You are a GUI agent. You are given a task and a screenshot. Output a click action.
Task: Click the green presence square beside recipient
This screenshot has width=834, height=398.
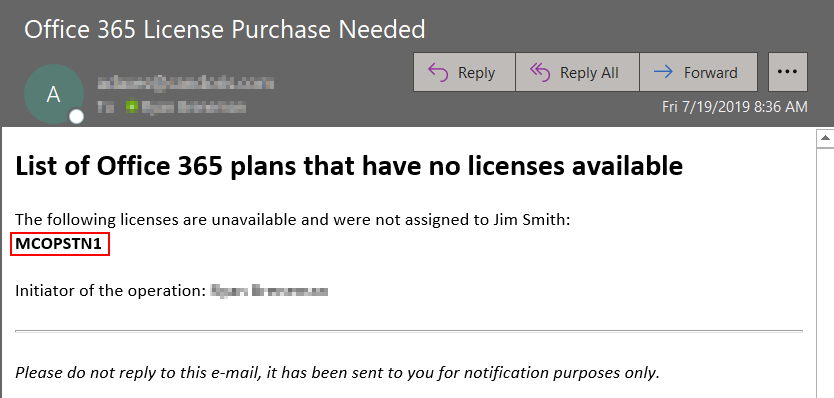(x=131, y=107)
